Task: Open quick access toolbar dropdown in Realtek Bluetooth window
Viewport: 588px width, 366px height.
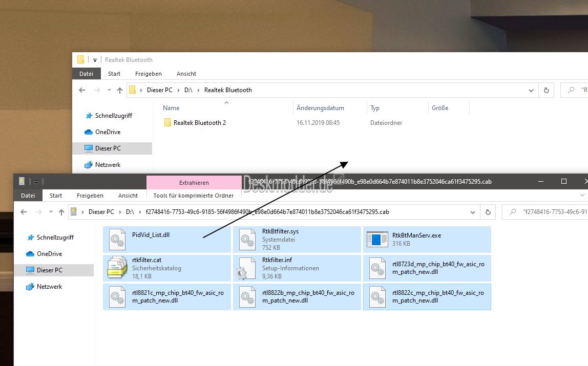Action: tap(95, 60)
